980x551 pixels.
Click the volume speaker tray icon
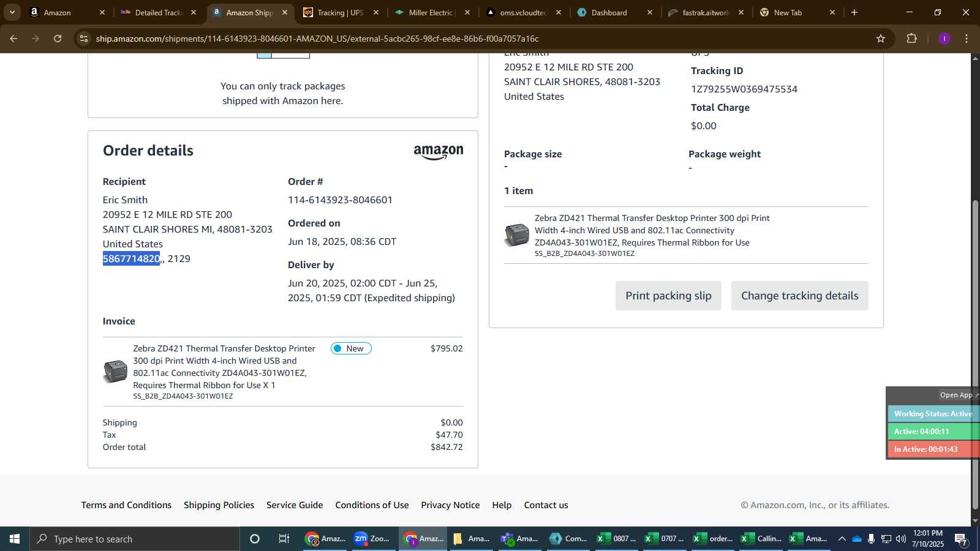tap(900, 539)
